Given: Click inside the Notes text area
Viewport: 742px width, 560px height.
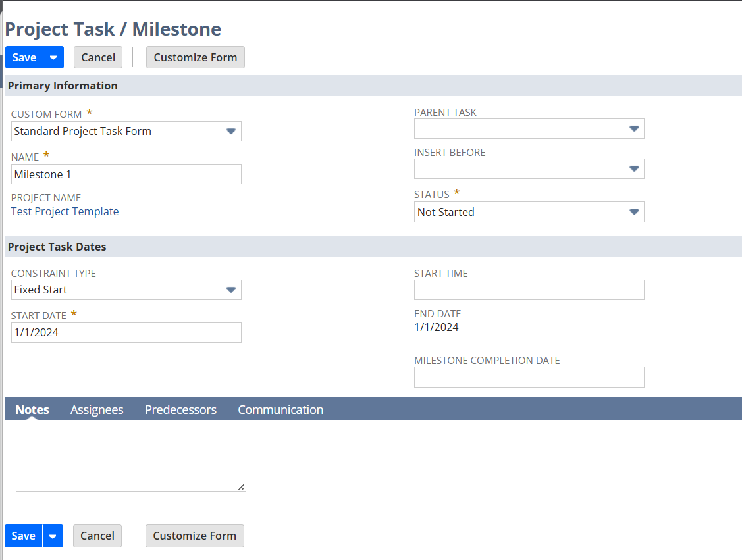Looking at the screenshot, I should coord(130,459).
